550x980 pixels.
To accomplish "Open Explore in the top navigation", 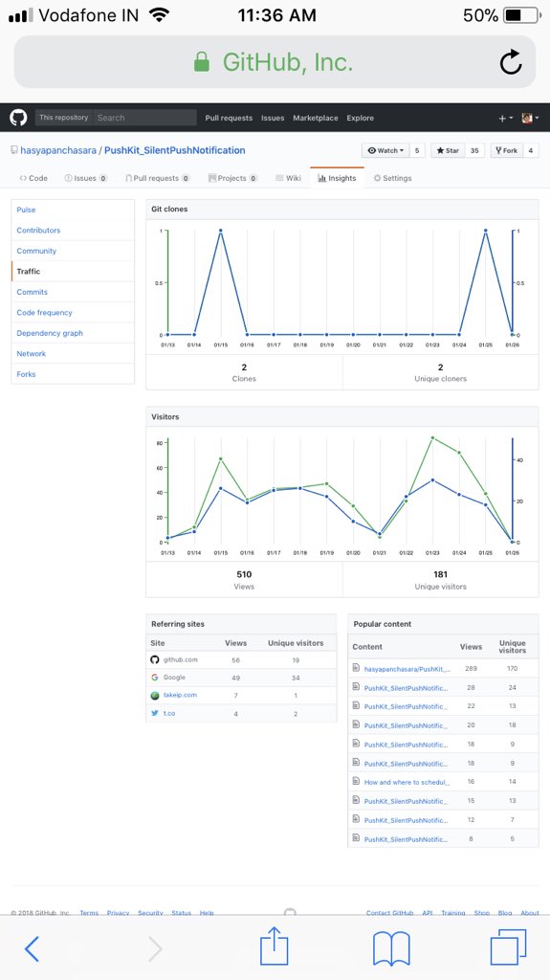I will click(360, 118).
